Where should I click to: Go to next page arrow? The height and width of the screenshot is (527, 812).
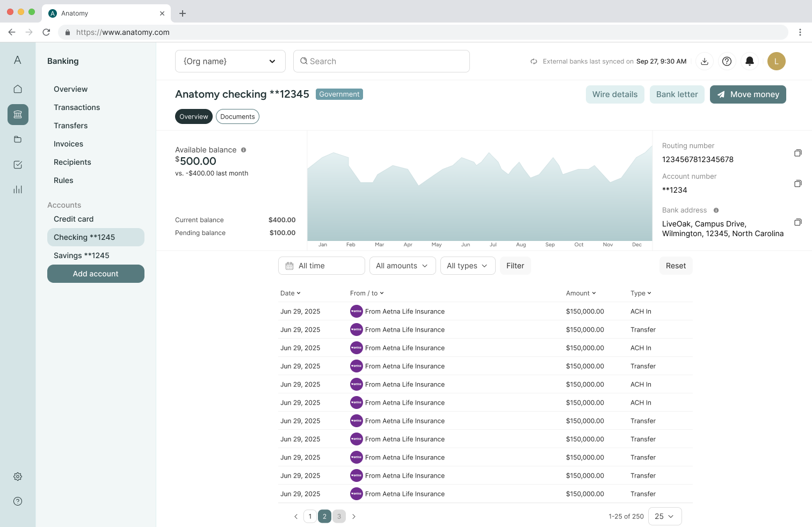(354, 516)
